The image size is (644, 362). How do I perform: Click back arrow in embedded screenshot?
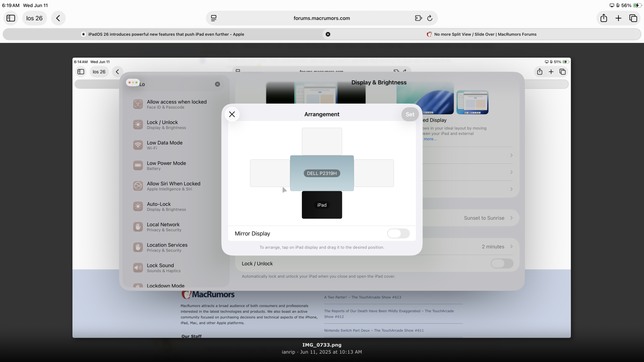pos(118,72)
